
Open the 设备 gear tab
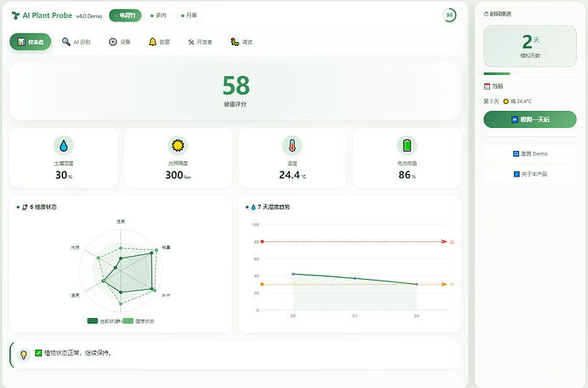tap(119, 42)
